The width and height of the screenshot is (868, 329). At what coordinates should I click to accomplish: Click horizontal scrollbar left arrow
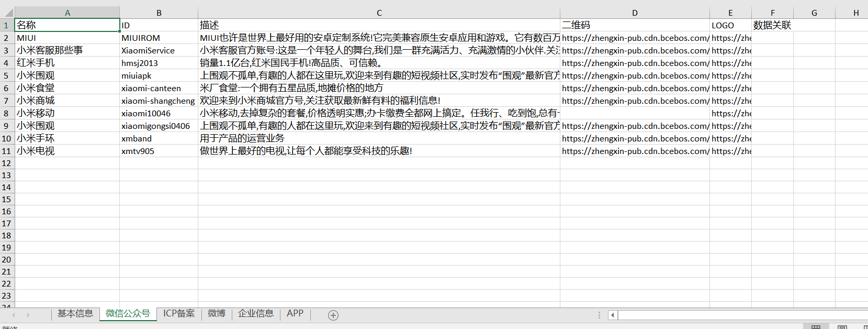613,315
